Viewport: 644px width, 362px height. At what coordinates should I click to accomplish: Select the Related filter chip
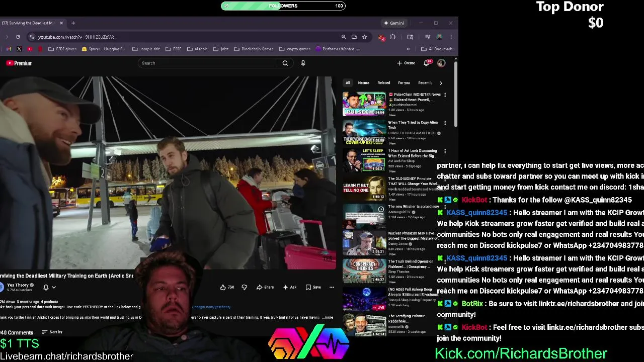click(384, 83)
